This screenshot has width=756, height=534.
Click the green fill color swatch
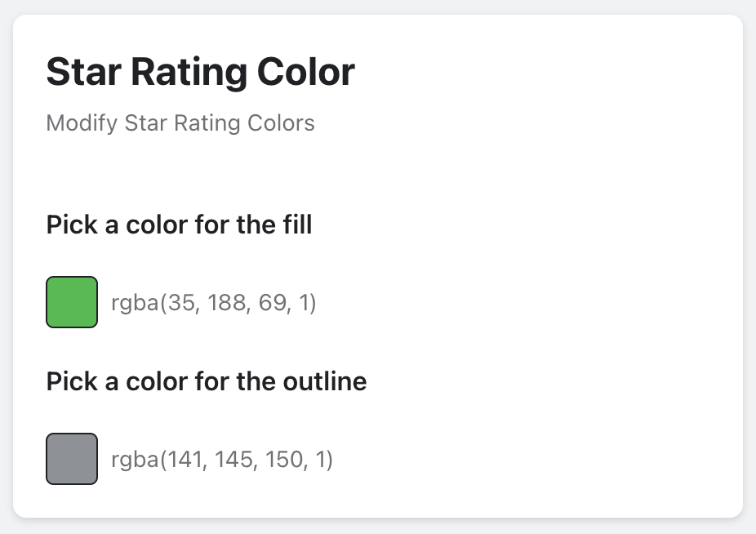click(72, 302)
